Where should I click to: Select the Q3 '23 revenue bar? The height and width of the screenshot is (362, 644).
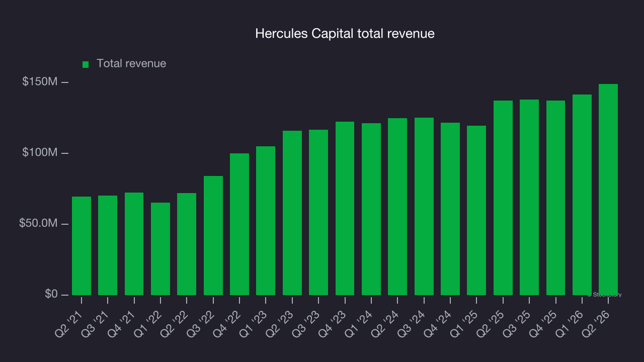[x=318, y=212]
